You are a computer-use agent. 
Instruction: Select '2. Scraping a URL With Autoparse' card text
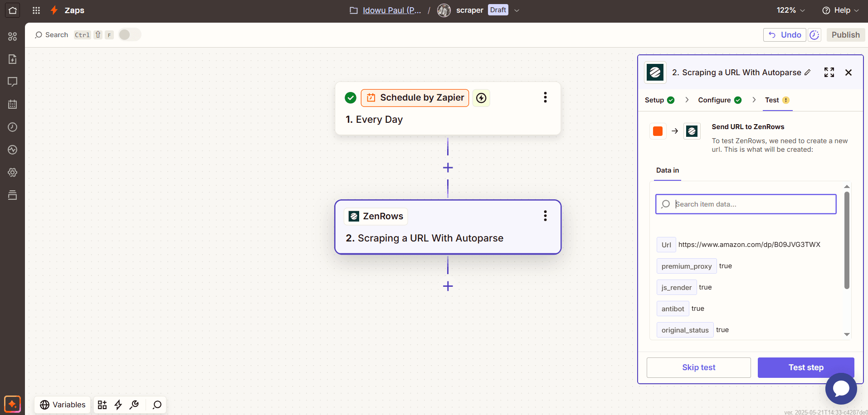(x=424, y=238)
